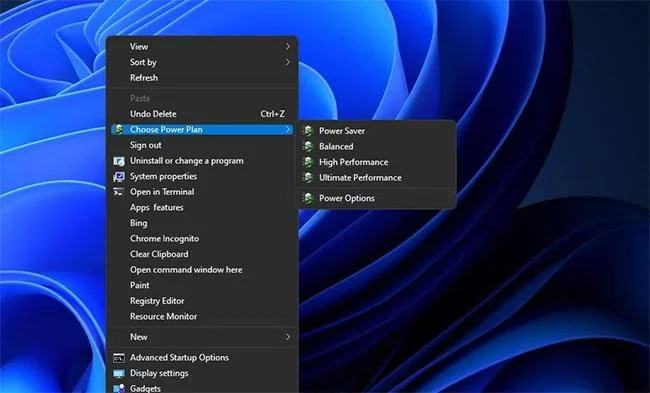Switch to the Power Saver plan

(x=377, y=131)
